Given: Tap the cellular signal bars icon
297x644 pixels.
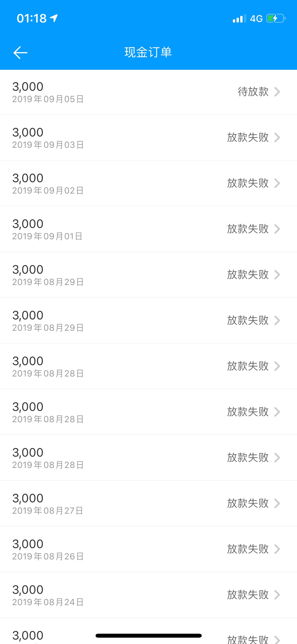Looking at the screenshot, I should tap(239, 19).
